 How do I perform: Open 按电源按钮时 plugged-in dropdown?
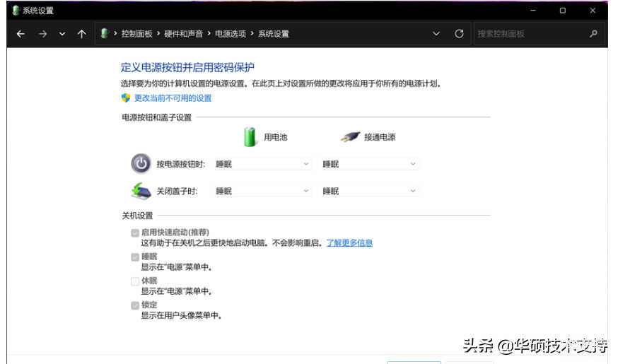point(369,164)
